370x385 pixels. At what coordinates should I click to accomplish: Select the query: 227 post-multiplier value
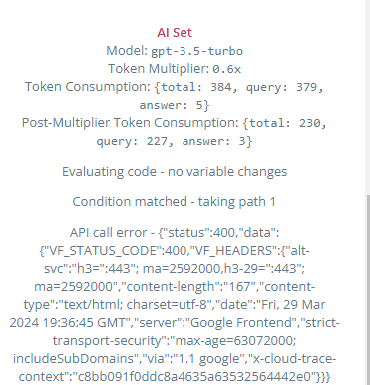[135, 141]
